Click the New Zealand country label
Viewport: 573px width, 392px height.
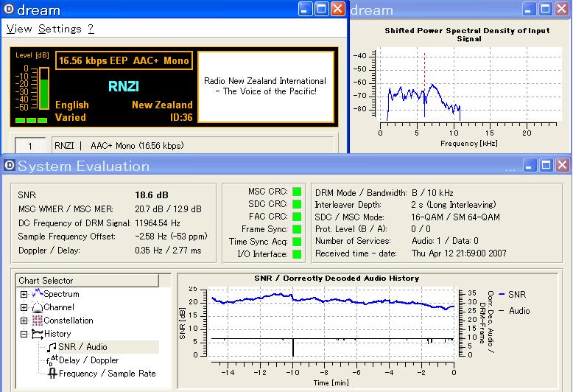[x=162, y=105]
